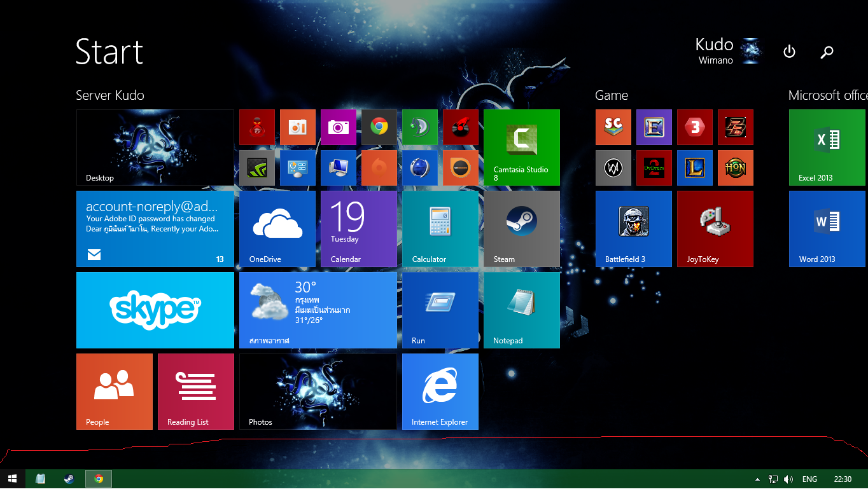Open OneDrive tile

point(277,229)
